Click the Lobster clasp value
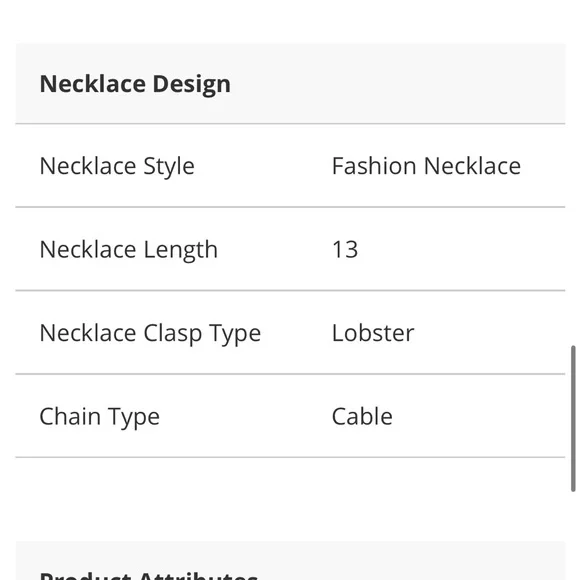 point(373,333)
